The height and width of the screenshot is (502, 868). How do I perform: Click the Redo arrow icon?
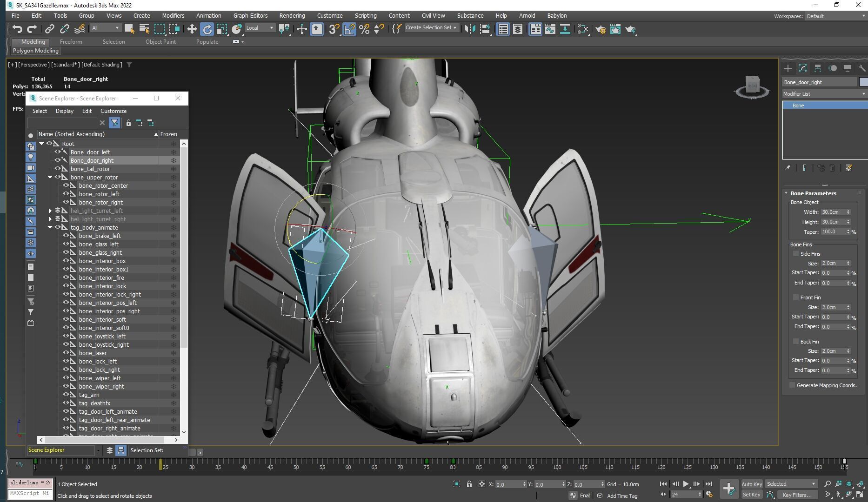tap(32, 29)
